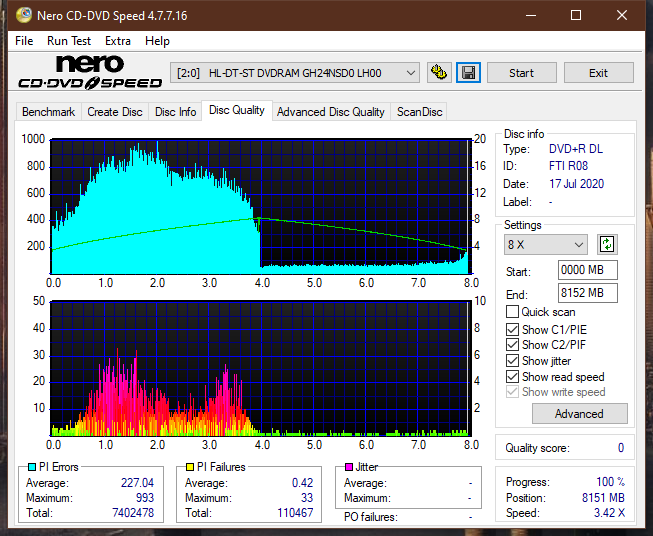Click the greyed Show write speed checkbox

(x=512, y=392)
